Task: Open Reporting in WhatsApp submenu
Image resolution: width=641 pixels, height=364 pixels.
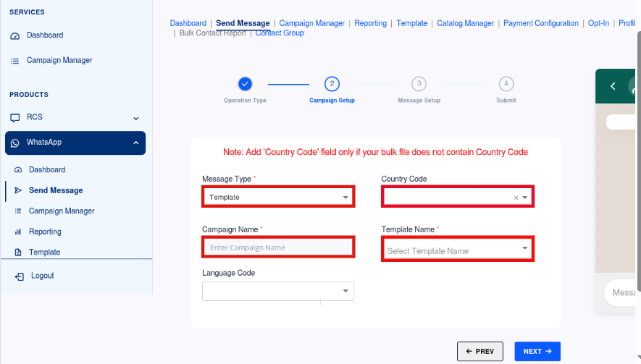Action: (45, 232)
